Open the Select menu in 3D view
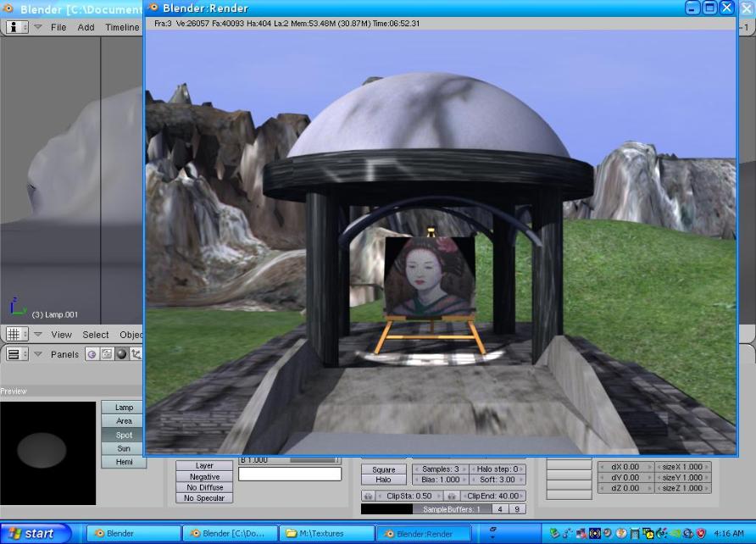The width and height of the screenshot is (756, 544). coord(95,335)
